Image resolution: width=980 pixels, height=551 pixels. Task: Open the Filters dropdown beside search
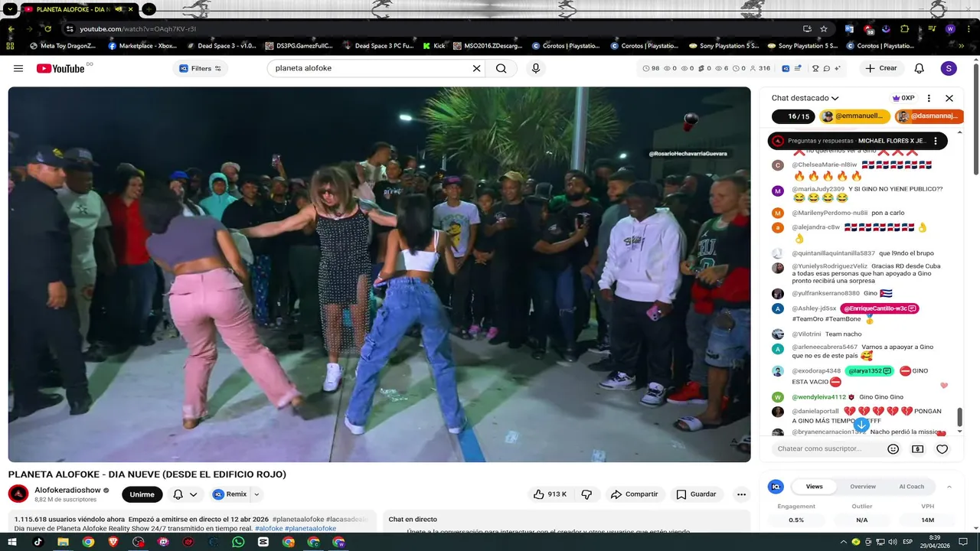tap(201, 68)
